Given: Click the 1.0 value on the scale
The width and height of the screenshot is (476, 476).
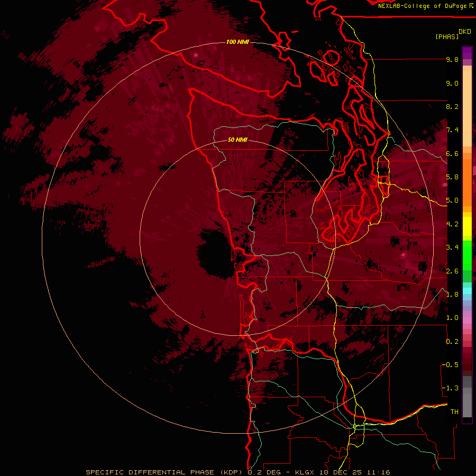Looking at the screenshot, I should tap(452, 318).
